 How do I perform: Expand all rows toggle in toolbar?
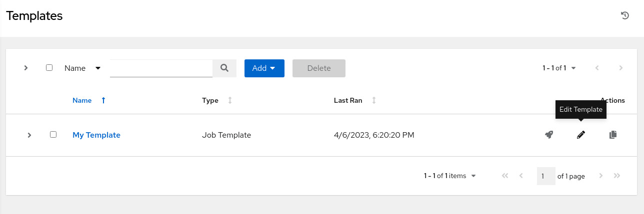pyautogui.click(x=26, y=68)
